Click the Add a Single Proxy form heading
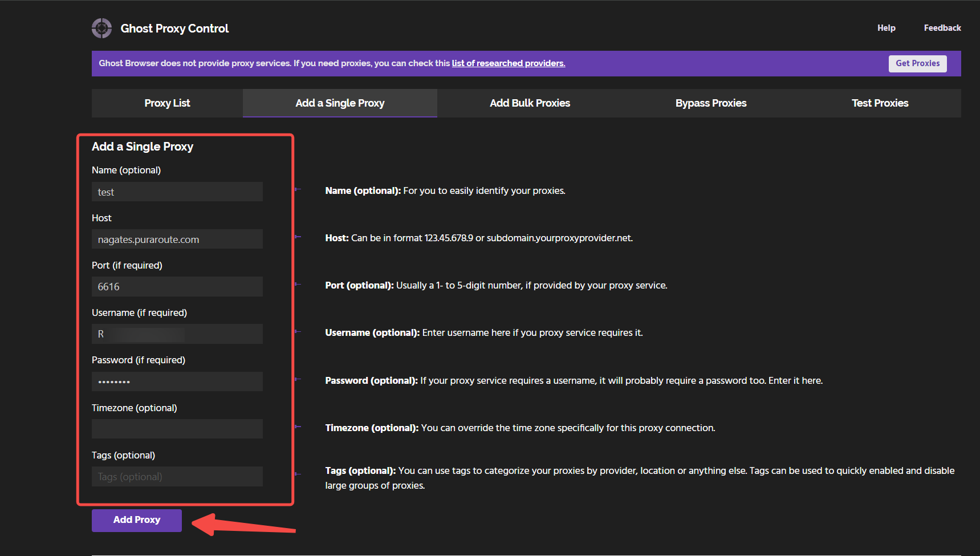The height and width of the screenshot is (556, 980). 143,147
